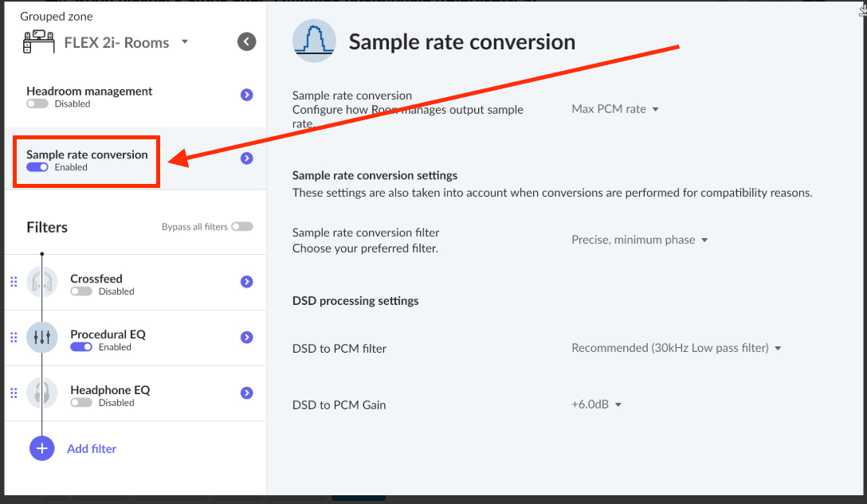Click the Add filter link
867x504 pixels.
coord(92,449)
